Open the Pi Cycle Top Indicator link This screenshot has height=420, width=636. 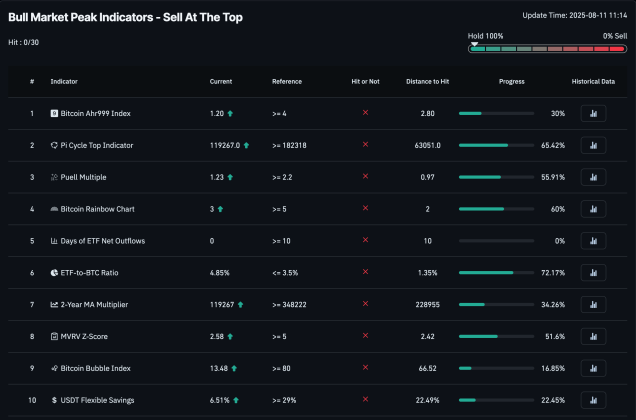point(98,145)
